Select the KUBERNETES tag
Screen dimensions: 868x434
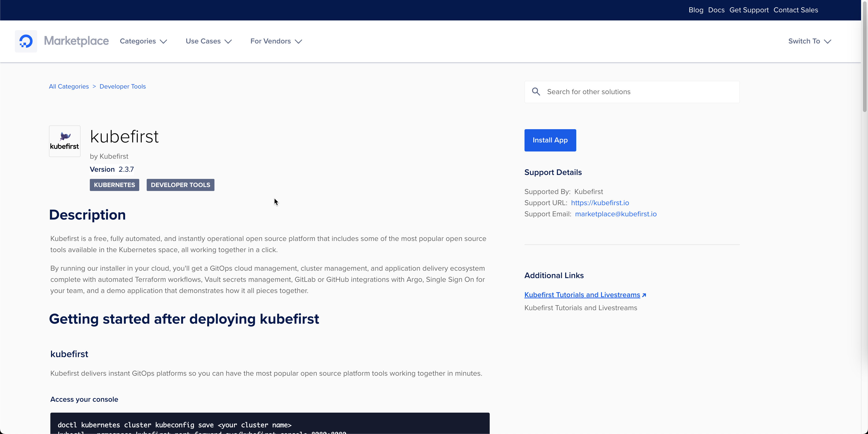(114, 185)
